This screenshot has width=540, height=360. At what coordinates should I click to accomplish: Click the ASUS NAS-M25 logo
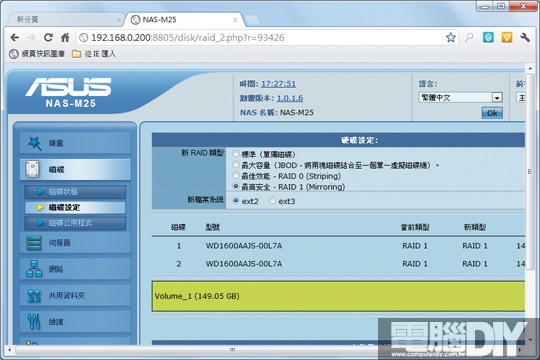[69, 92]
